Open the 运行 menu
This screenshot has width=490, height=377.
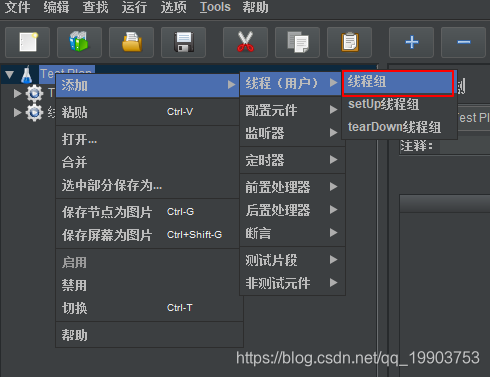(134, 7)
